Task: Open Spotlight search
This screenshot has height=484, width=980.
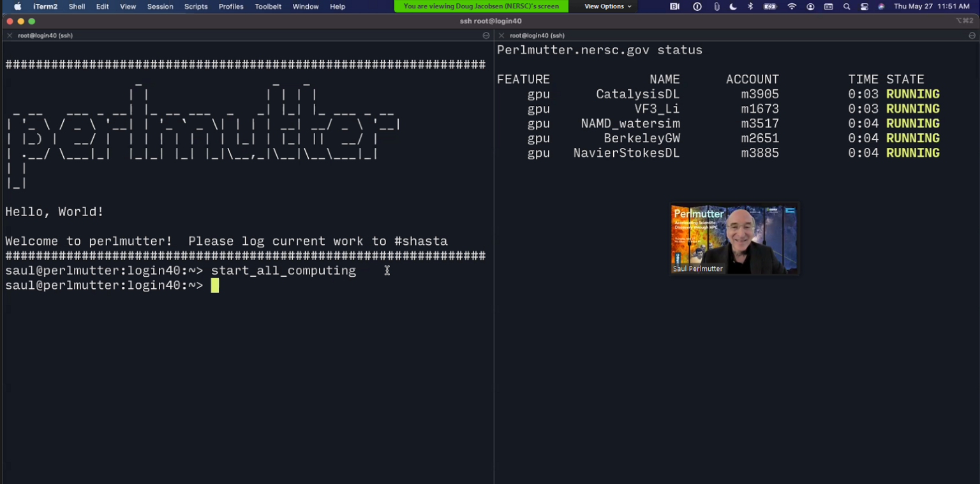Action: [x=847, y=6]
